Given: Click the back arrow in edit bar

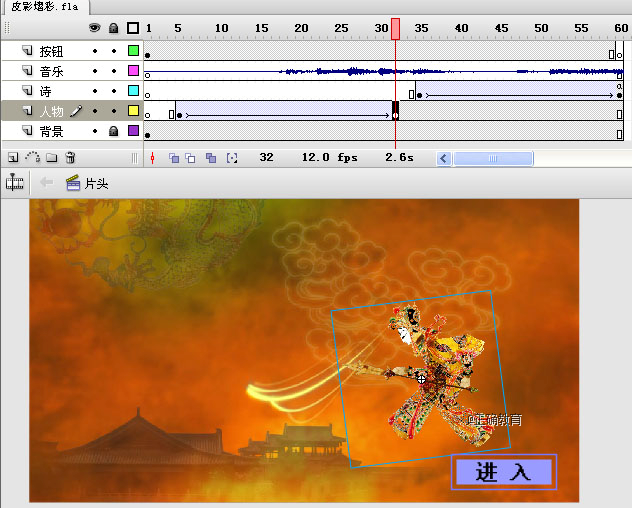Looking at the screenshot, I should coord(46,182).
